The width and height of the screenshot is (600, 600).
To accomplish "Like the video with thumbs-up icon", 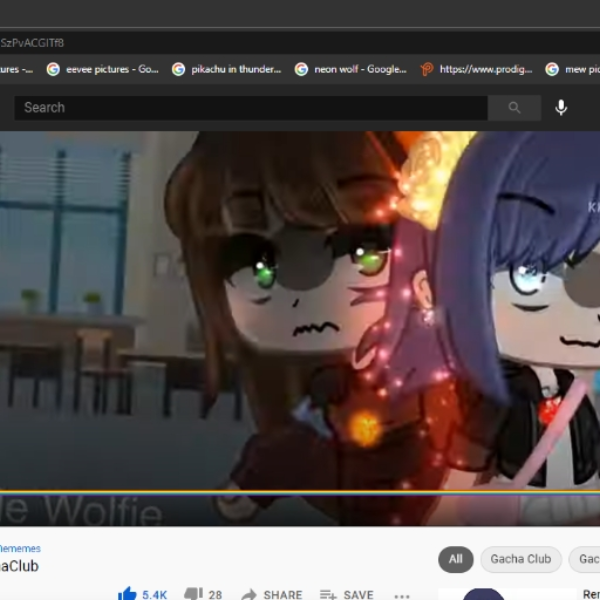I will coord(127,593).
